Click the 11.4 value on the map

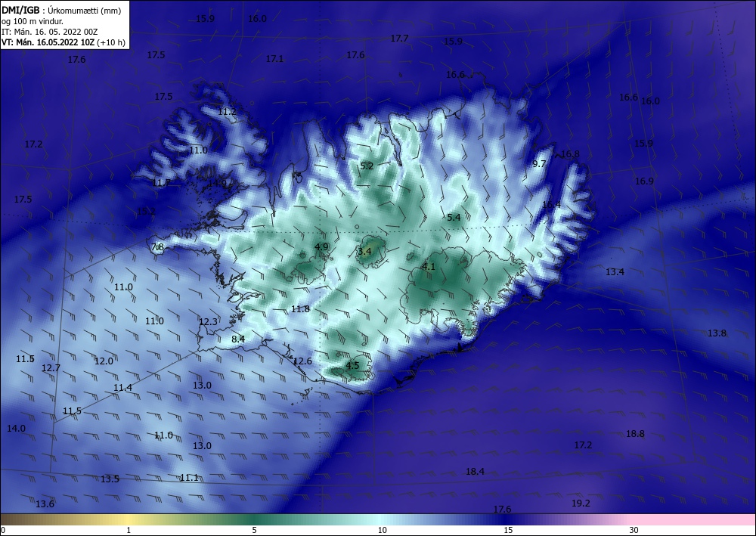[123, 388]
